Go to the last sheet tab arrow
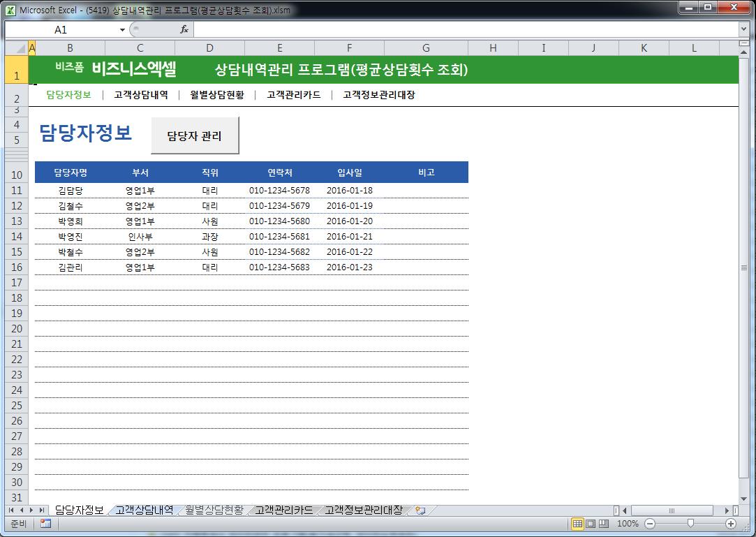756x537 pixels. pyautogui.click(x=42, y=510)
